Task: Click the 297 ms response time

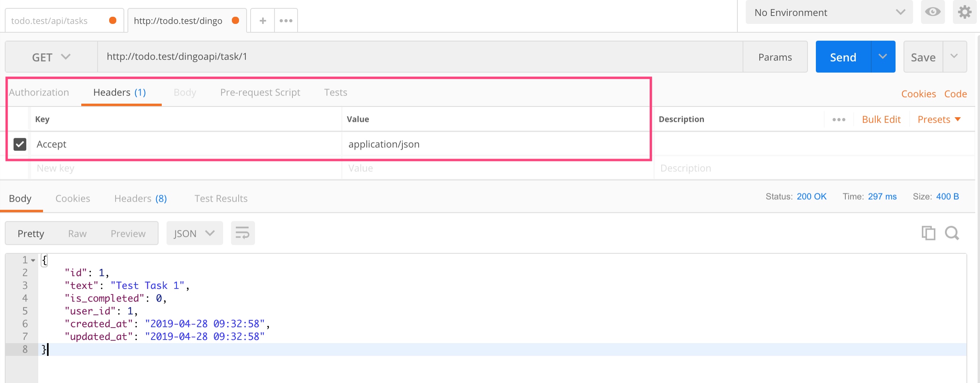Action: (x=882, y=196)
